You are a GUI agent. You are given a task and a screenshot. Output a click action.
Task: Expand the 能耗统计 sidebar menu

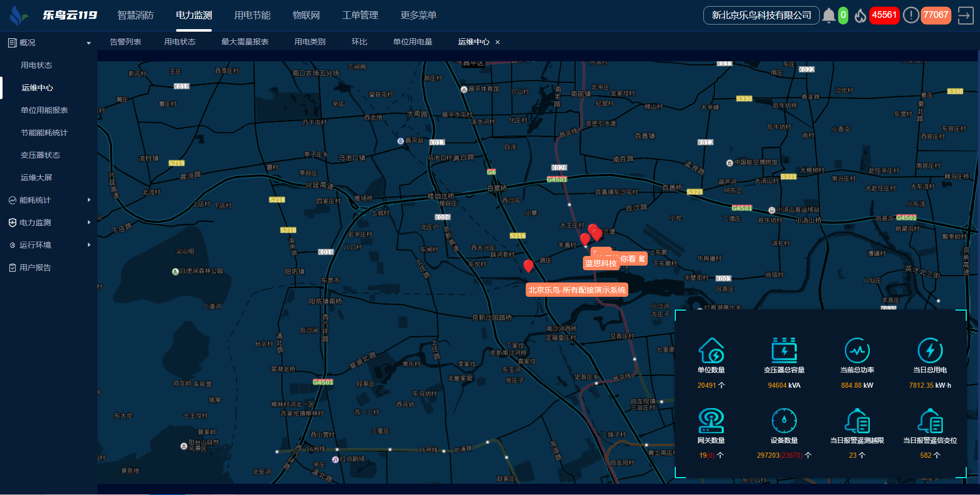(x=48, y=200)
